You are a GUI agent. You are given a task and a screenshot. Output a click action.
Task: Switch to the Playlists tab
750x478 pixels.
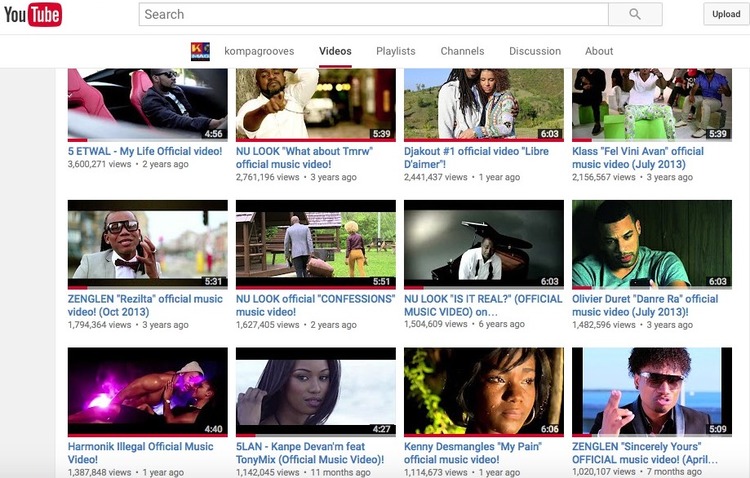396,51
